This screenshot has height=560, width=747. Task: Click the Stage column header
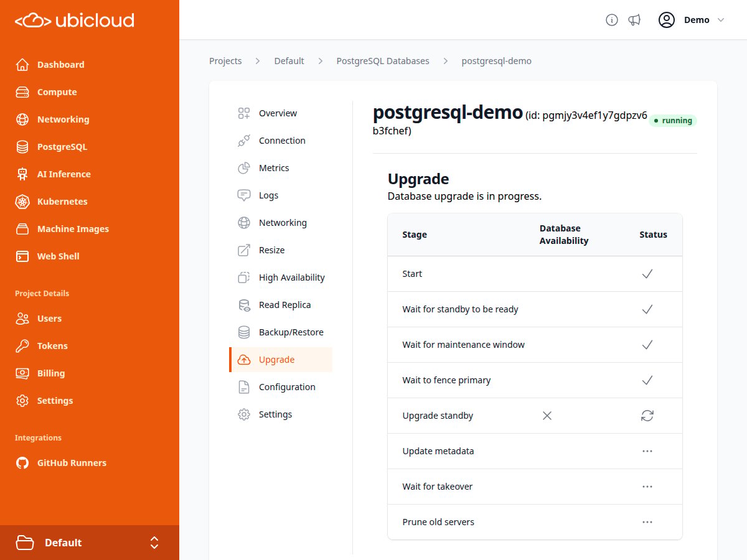[x=415, y=235]
